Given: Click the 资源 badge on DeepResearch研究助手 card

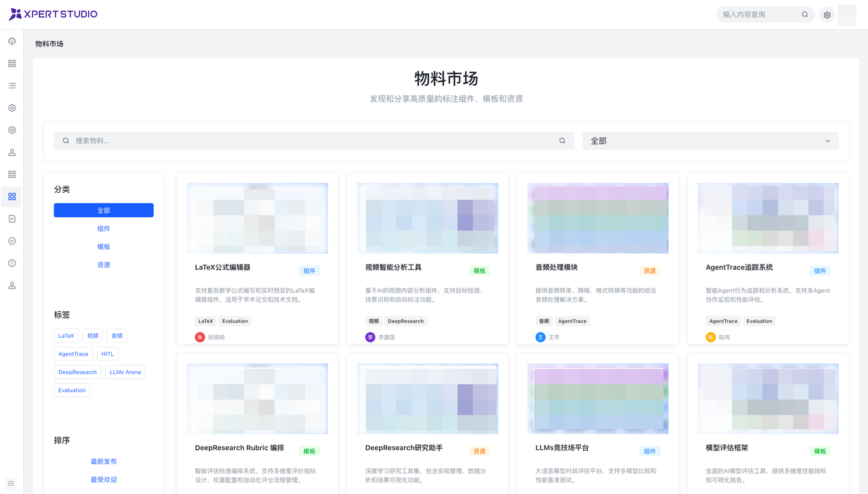Looking at the screenshot, I should point(479,451).
